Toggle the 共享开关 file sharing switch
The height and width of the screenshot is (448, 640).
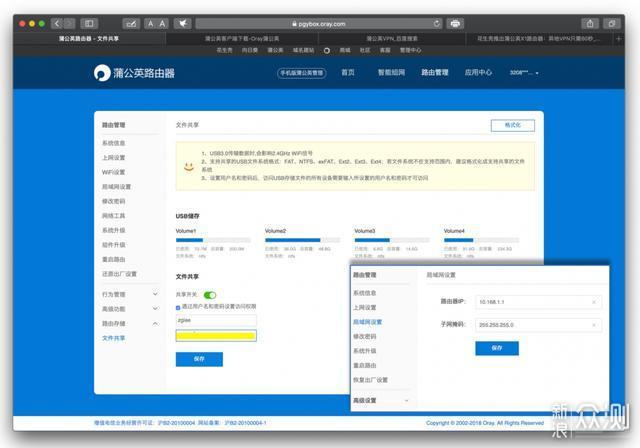point(210,295)
